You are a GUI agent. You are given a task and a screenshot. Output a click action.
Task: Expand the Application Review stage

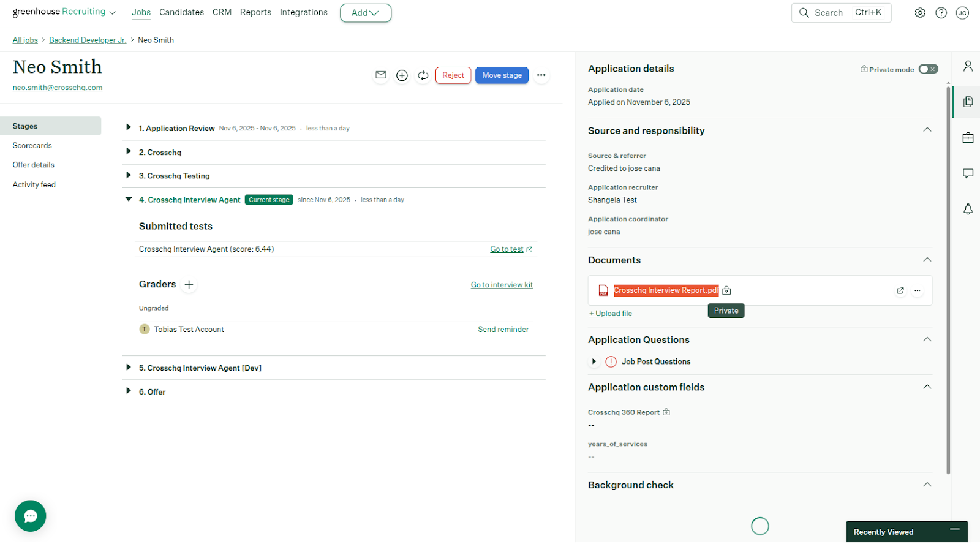(129, 127)
